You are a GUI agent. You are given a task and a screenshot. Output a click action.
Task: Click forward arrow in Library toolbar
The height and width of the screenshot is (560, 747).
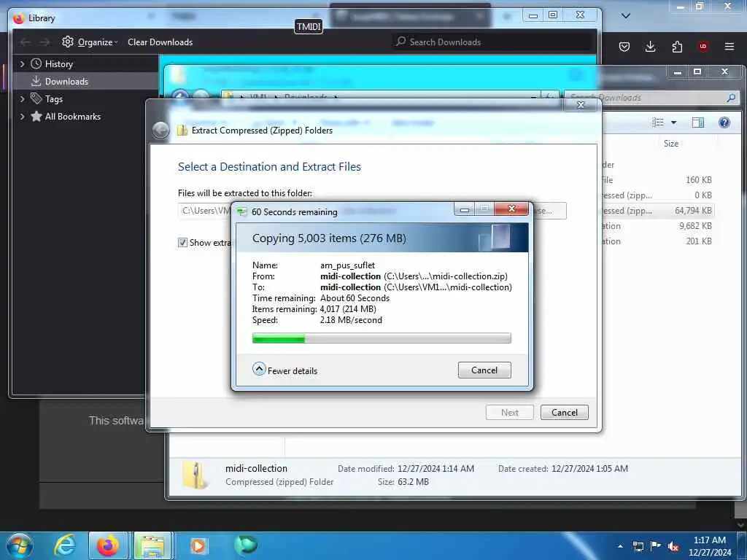click(44, 42)
